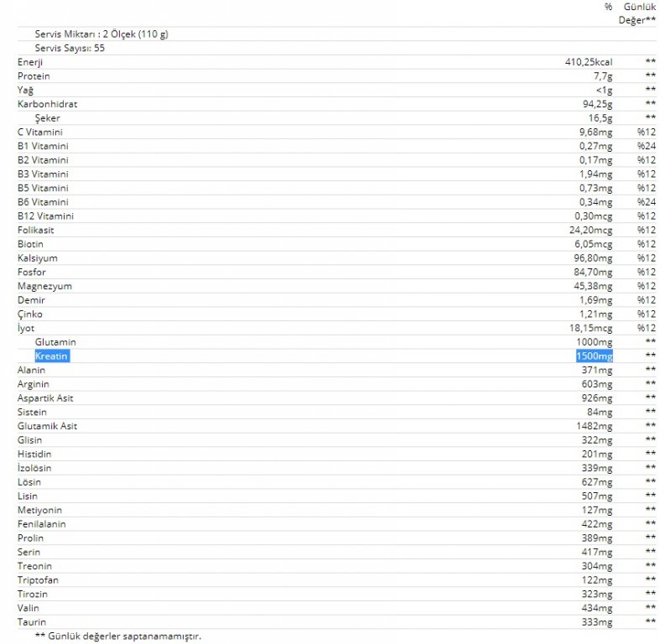Click the 'Metiyonin' label

coord(39,510)
